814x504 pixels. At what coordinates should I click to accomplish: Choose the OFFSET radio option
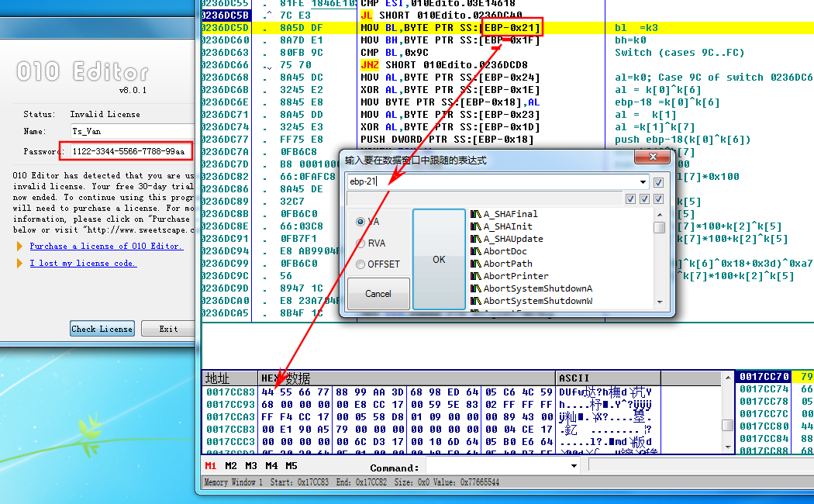tap(360, 264)
